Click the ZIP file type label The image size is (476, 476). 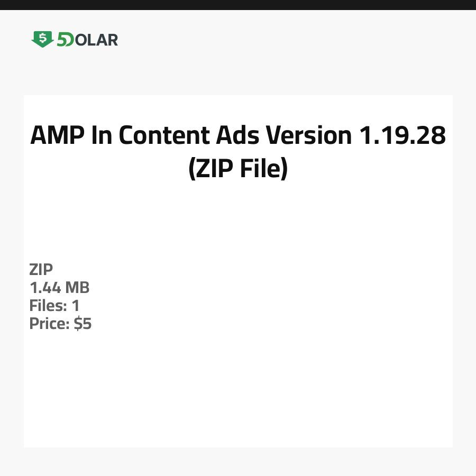pyautogui.click(x=41, y=270)
